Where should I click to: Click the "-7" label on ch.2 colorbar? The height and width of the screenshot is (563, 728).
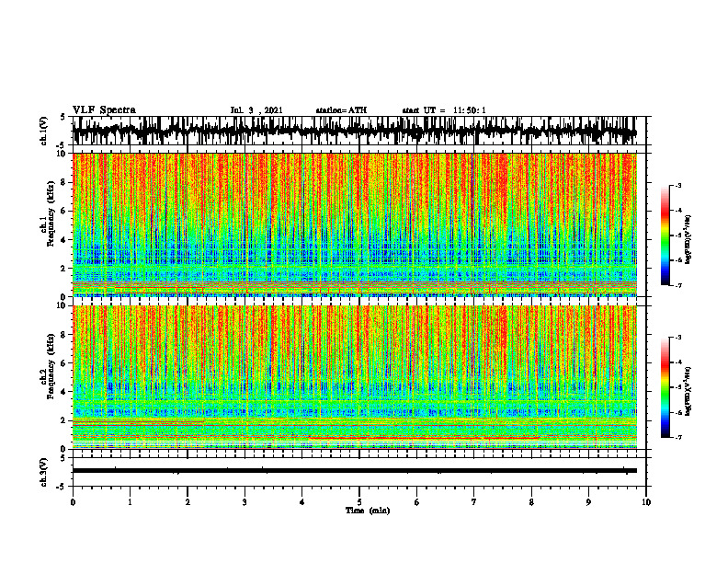[677, 437]
